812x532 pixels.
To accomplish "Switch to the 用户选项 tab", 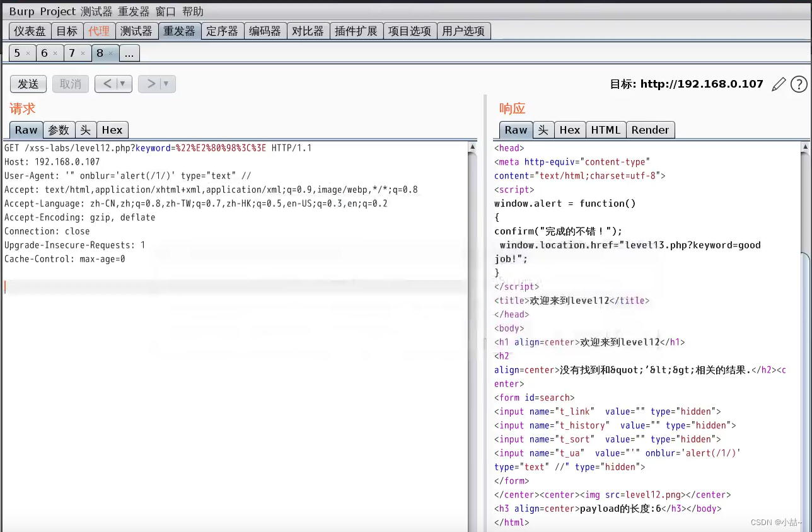I will coord(463,31).
